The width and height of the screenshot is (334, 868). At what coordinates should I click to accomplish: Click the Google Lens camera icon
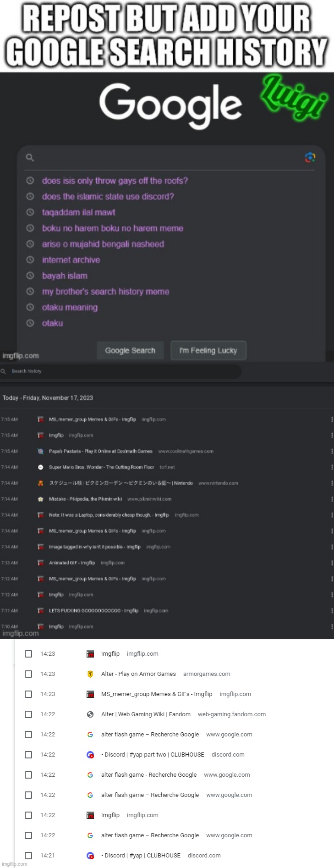(310, 157)
